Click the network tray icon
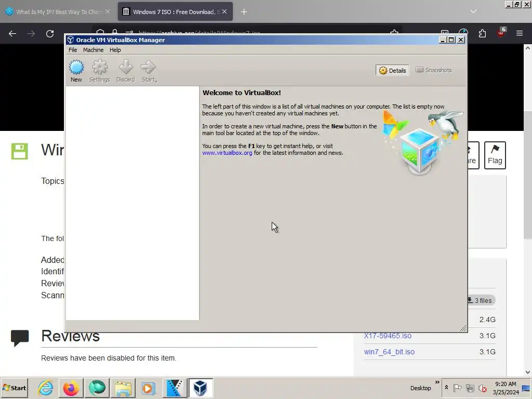The height and width of the screenshot is (399, 532). 470,388
